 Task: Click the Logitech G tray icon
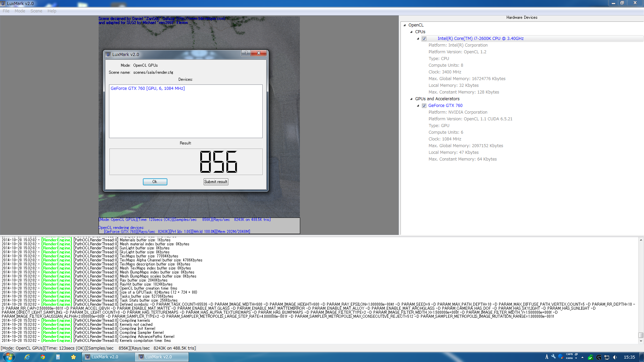click(599, 357)
